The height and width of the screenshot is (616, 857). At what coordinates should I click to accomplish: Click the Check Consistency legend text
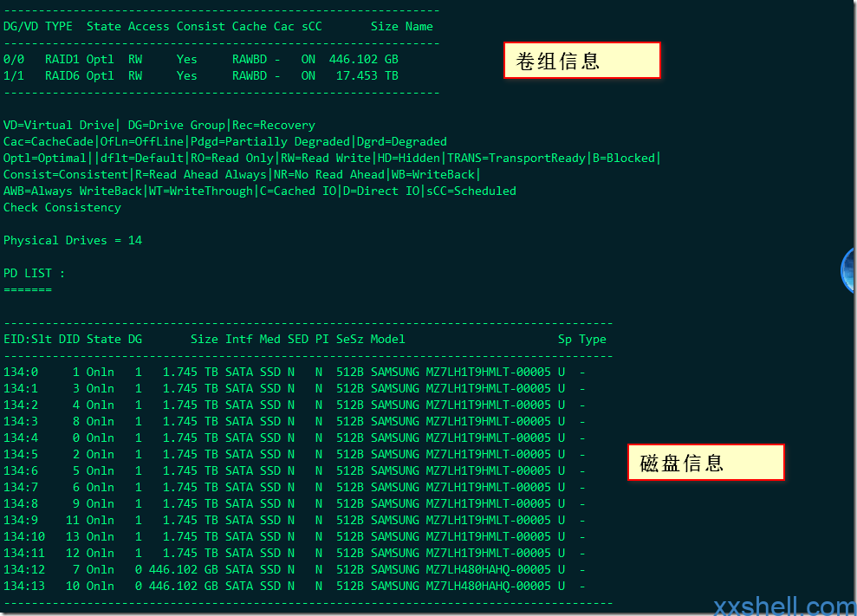point(62,208)
